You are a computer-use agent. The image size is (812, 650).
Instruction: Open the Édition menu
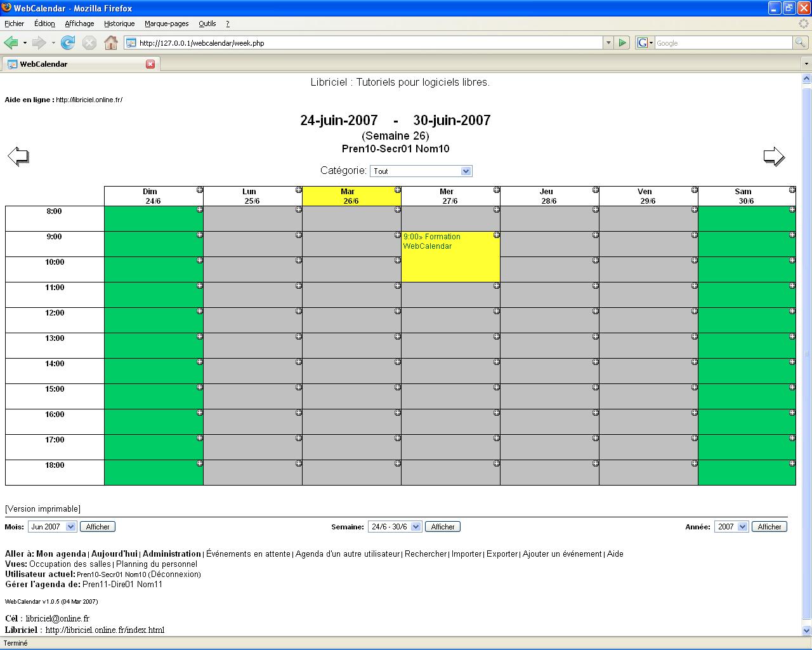[44, 23]
